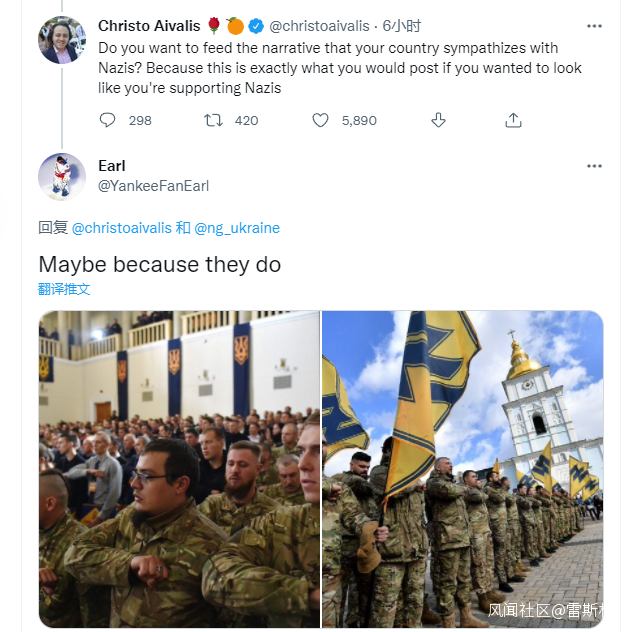Click the @YankeeFanEarl handle

(x=154, y=186)
